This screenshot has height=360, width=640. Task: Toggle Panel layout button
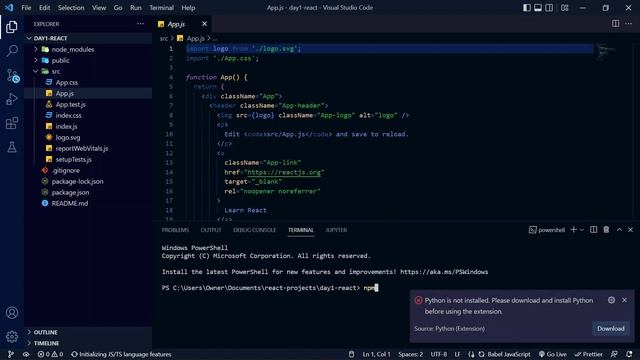point(538,8)
